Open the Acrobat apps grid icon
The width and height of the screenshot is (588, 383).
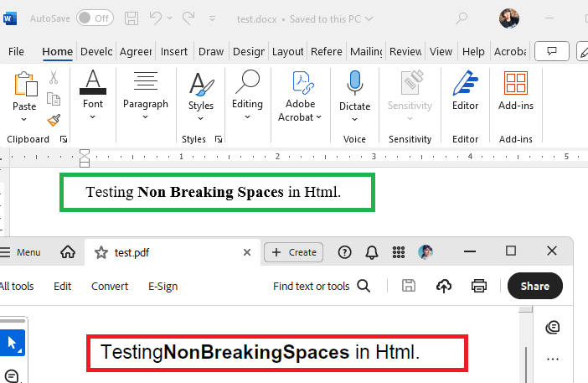pyautogui.click(x=398, y=252)
